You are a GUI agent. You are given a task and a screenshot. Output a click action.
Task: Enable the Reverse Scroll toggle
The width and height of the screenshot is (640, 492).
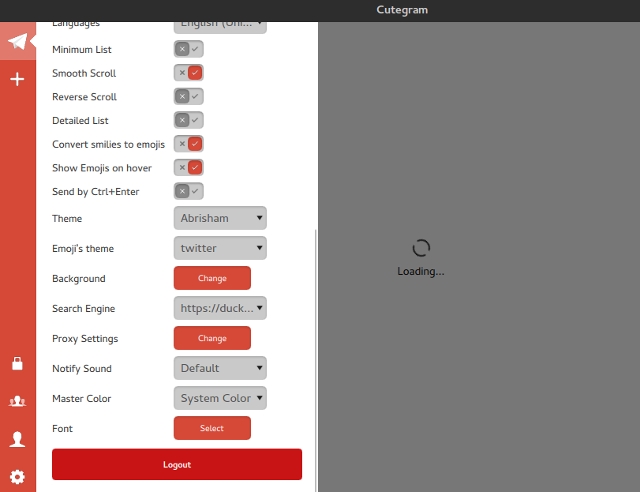[x=188, y=97]
